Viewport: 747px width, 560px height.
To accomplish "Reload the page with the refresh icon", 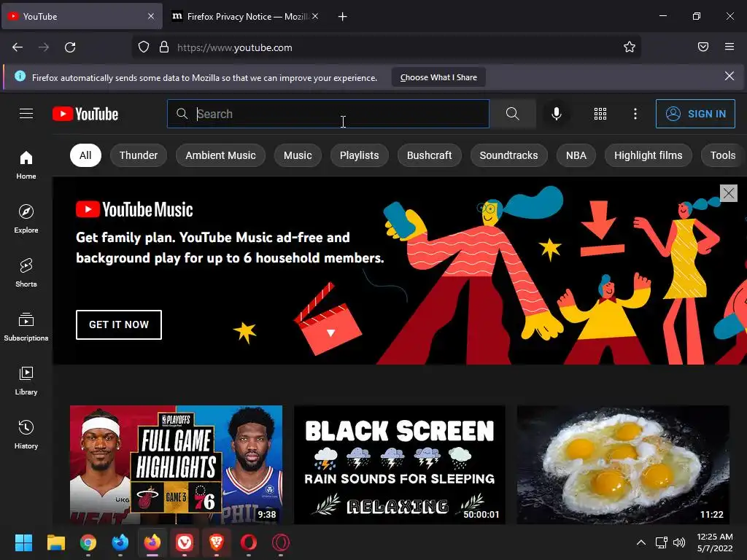I will coord(70,47).
